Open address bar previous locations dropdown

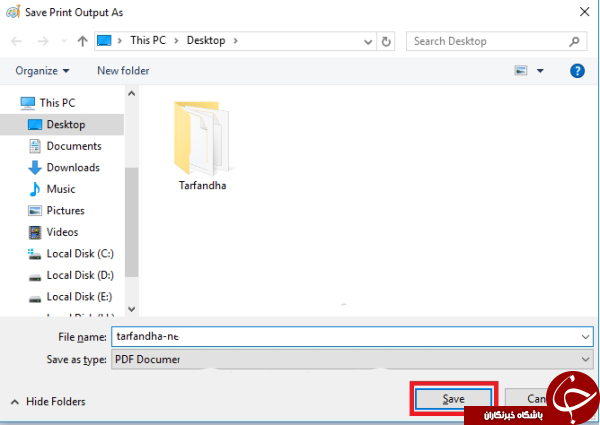click(368, 41)
